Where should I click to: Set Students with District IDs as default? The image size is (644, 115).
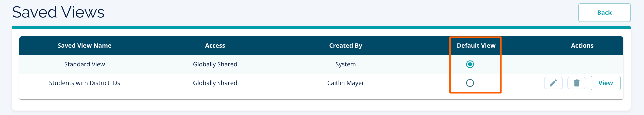click(x=470, y=83)
